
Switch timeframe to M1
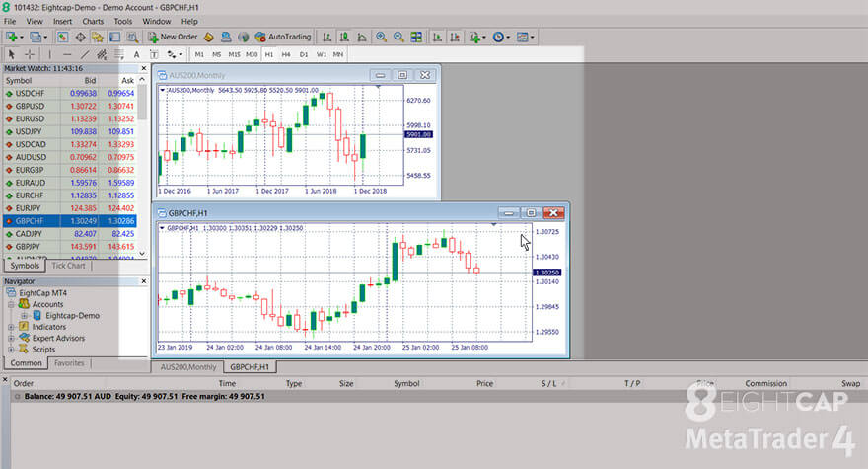coord(199,54)
